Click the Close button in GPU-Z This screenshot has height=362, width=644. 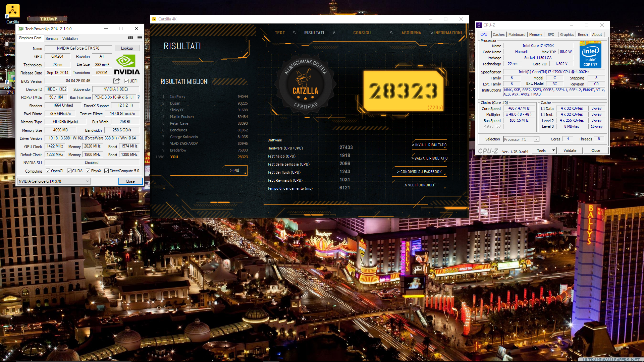point(130,181)
